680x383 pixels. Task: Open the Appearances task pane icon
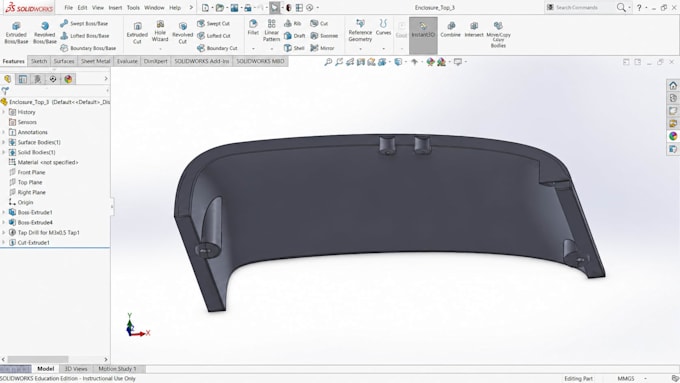673,136
